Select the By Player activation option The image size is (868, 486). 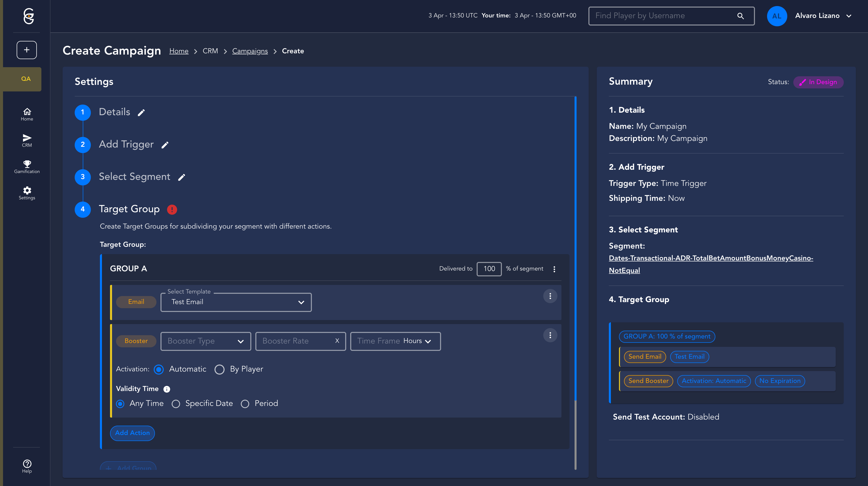pyautogui.click(x=219, y=369)
